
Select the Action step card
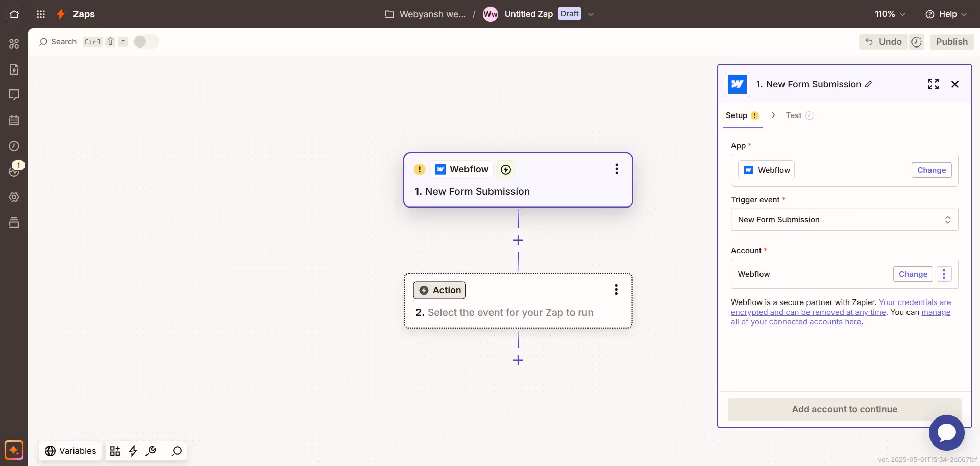tap(518, 301)
